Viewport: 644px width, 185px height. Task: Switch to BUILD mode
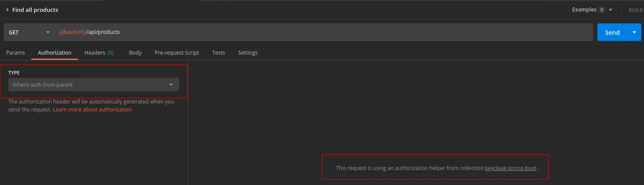(636, 10)
